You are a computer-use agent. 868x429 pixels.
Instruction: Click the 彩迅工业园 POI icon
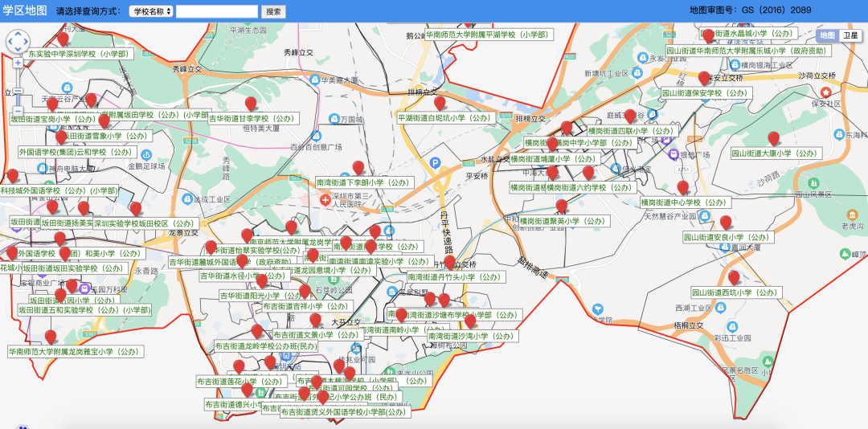pos(732,327)
